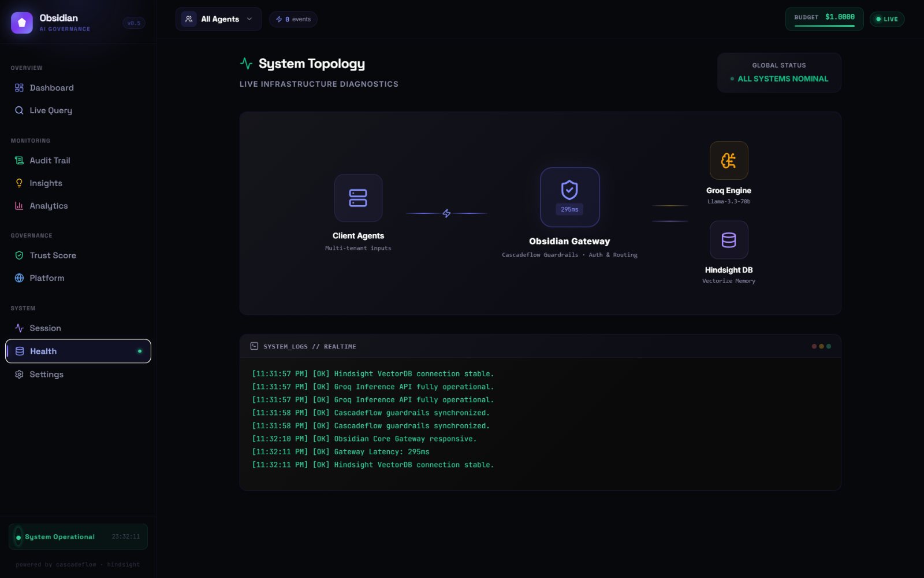This screenshot has height=578, width=924.
Task: Click the Cascadeflow Guardrails subtitle
Action: [569, 255]
